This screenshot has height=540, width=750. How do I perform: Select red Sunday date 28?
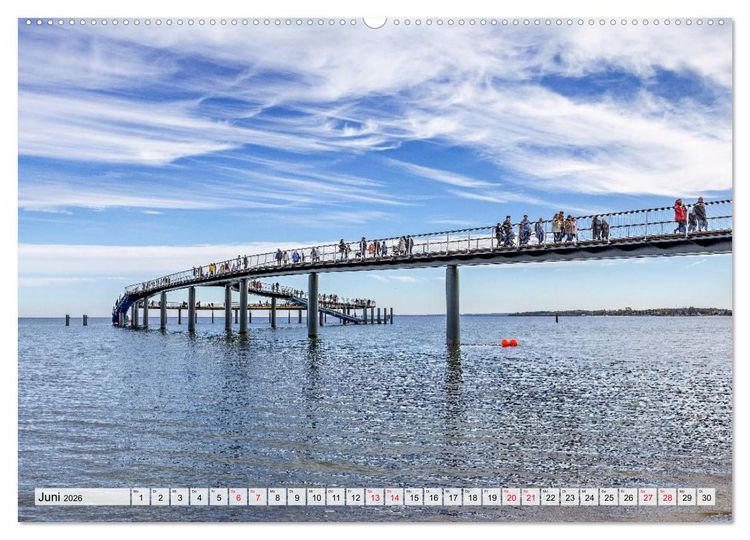click(667, 497)
